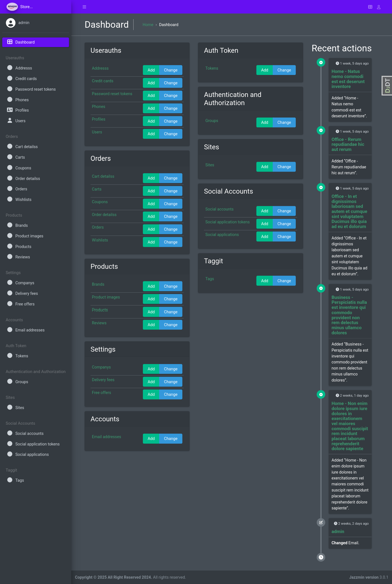Follow the Home breadcrumb link
Image resolution: width=392 pixels, height=584 pixels.
coord(148,24)
